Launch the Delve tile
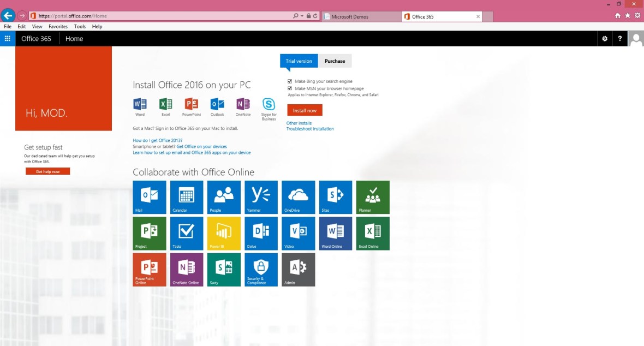This screenshot has width=644, height=346. [x=261, y=233]
